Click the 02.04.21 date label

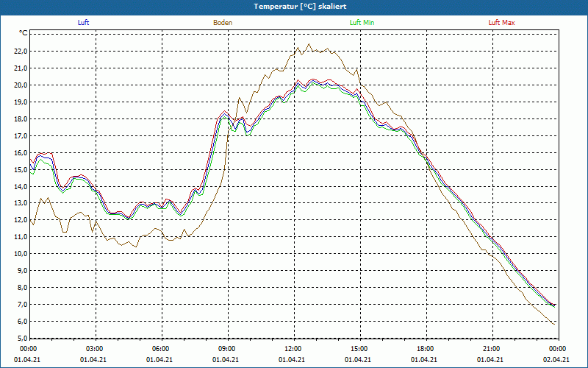pos(556,360)
